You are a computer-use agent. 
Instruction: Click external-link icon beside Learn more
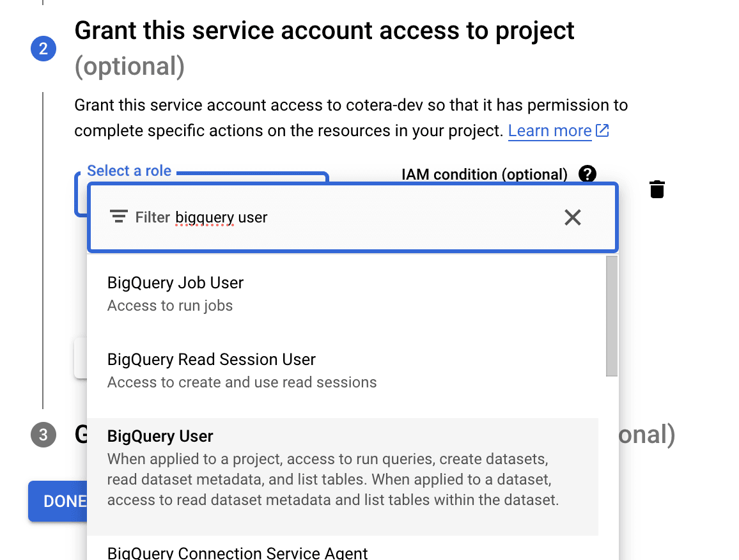602,130
